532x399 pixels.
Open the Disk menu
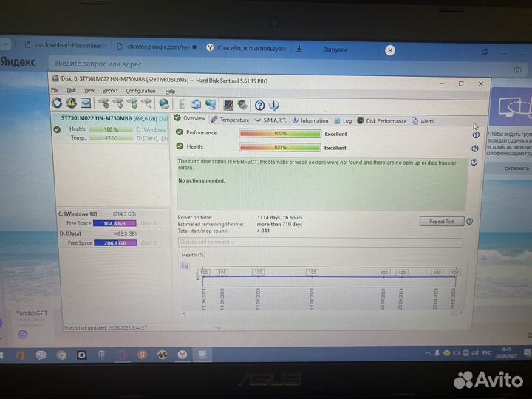pyautogui.click(x=71, y=90)
